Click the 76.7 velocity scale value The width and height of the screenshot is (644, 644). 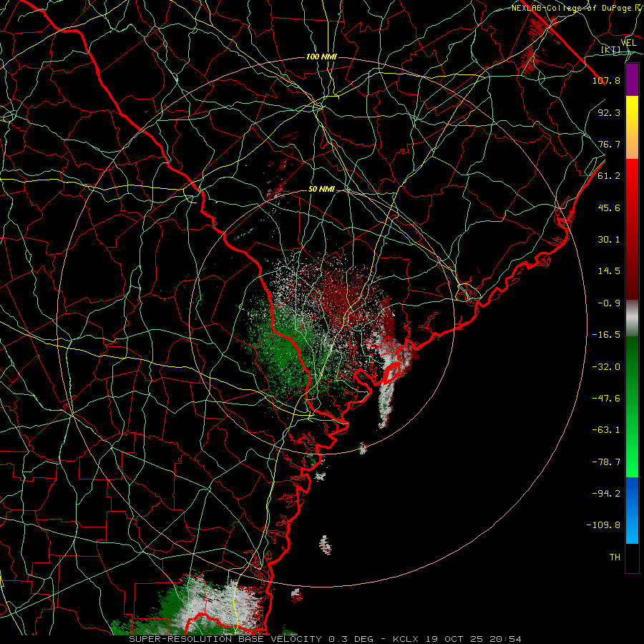609,144
